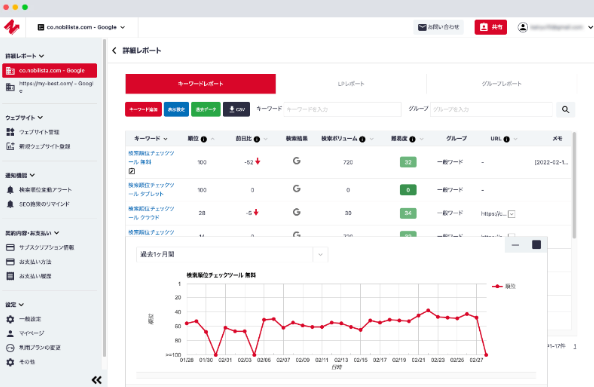Collapse the ウェブサイト sidebar section

pyautogui.click(x=41, y=118)
